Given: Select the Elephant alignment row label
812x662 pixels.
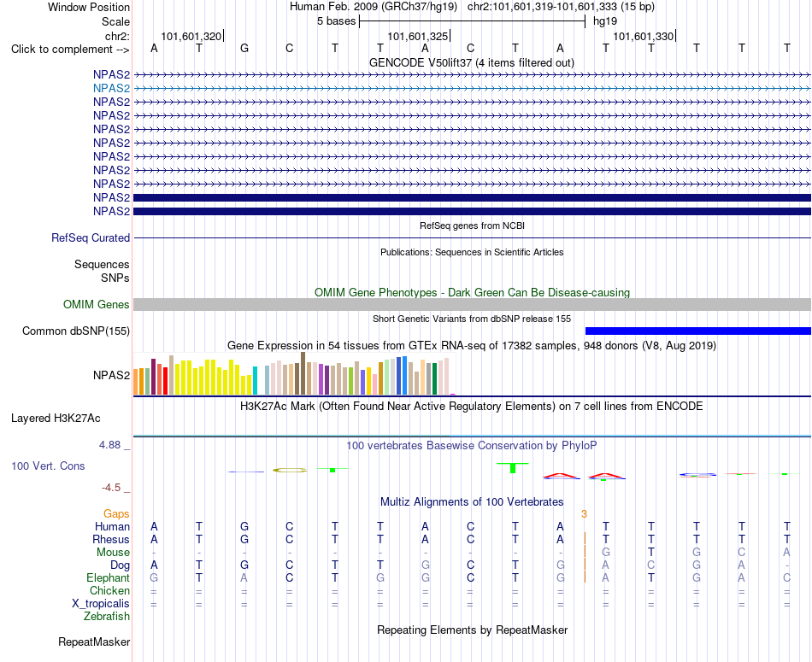Looking at the screenshot, I should (x=108, y=578).
